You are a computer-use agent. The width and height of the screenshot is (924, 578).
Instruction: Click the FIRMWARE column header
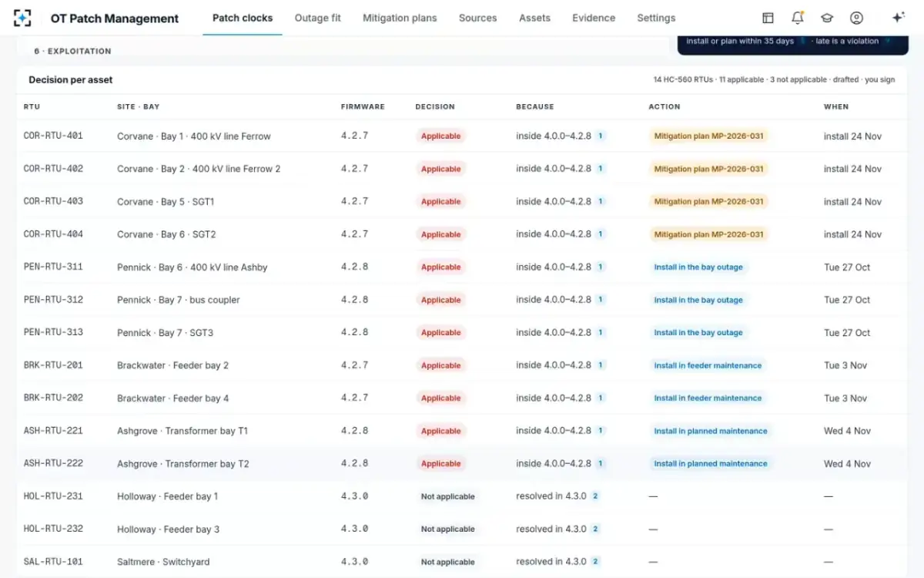[x=363, y=106]
